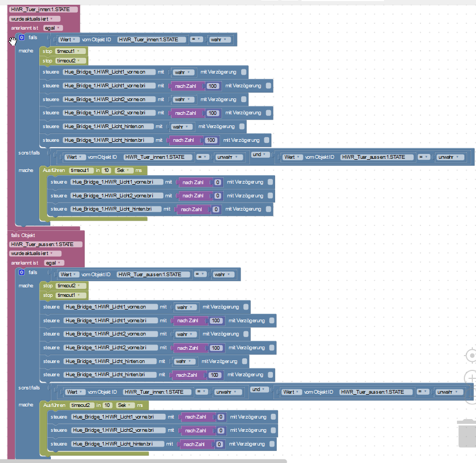The height and width of the screenshot is (463, 476).
Task: Open stop timeout2 dropdown in Tuer_aussen trigger
Action: [71, 286]
